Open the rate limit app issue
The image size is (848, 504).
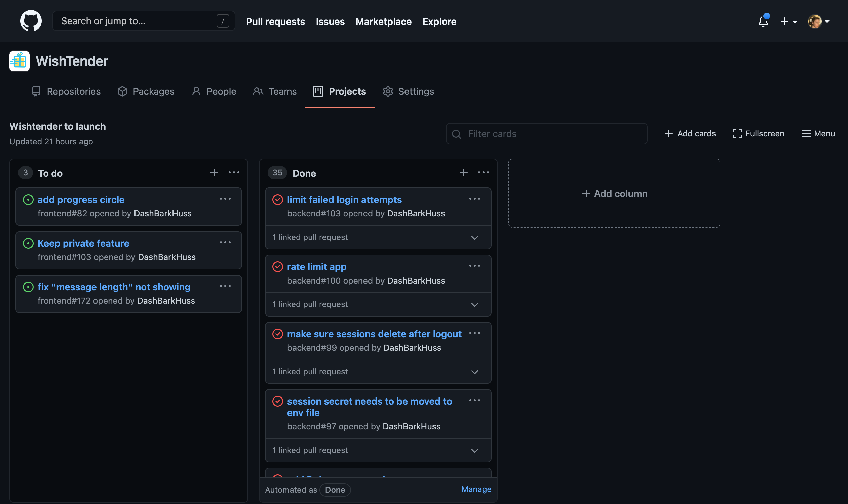coord(317,267)
